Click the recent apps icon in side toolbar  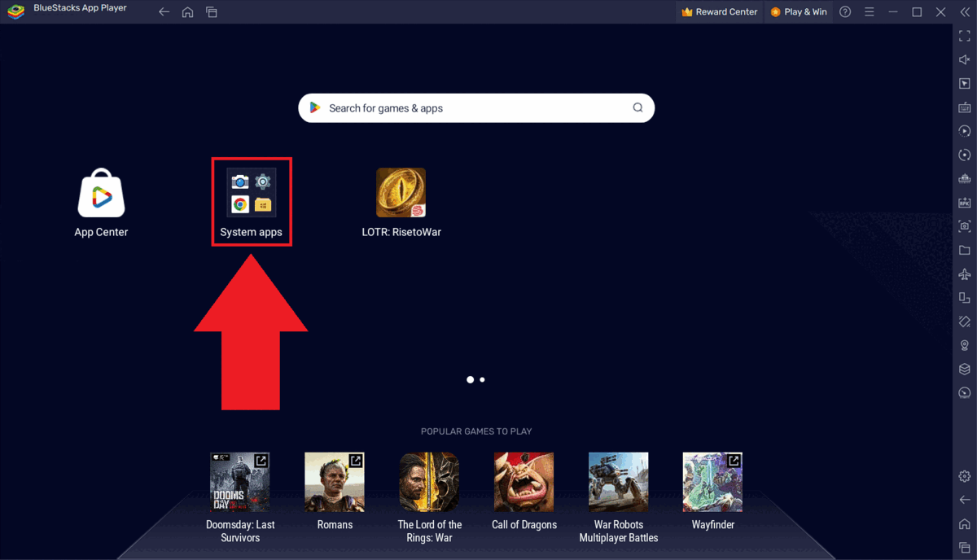[965, 547]
